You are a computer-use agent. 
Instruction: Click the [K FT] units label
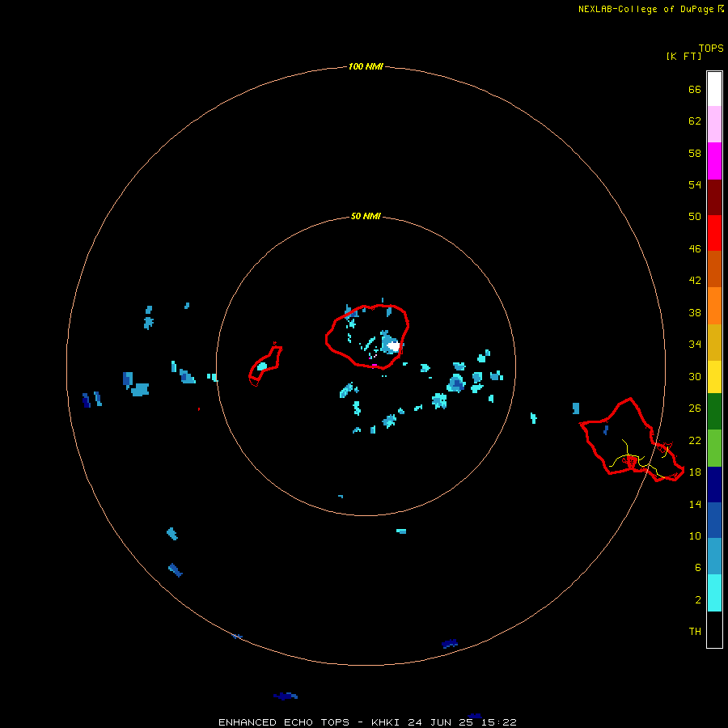(x=684, y=56)
